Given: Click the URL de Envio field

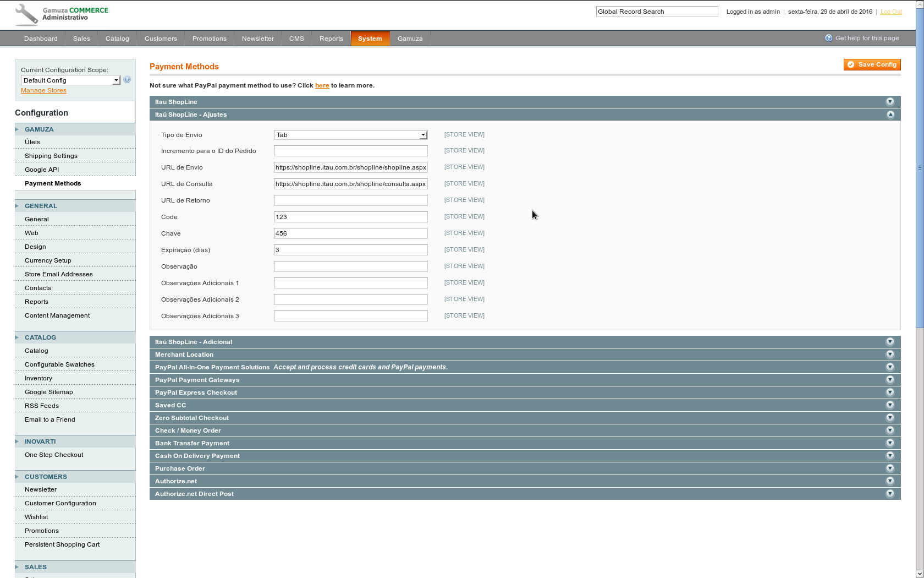Looking at the screenshot, I should (350, 167).
